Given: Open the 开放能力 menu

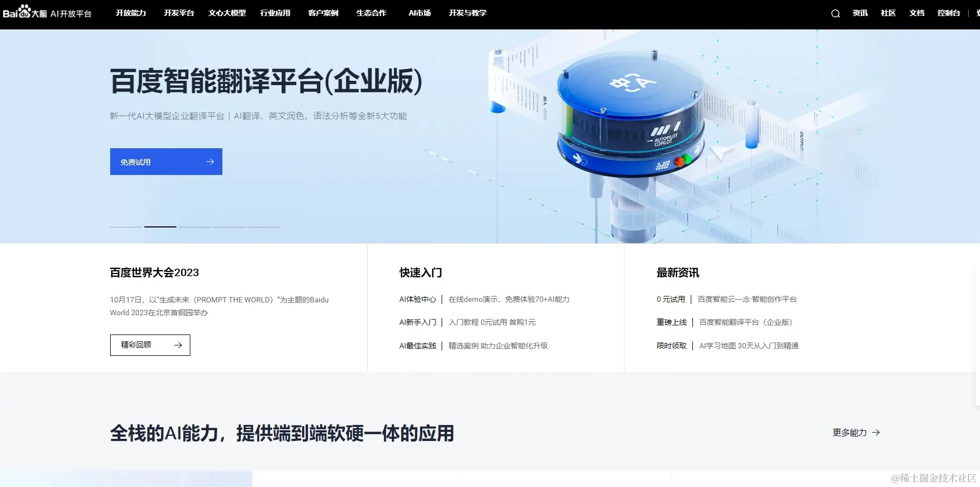Looking at the screenshot, I should pyautogui.click(x=131, y=13).
